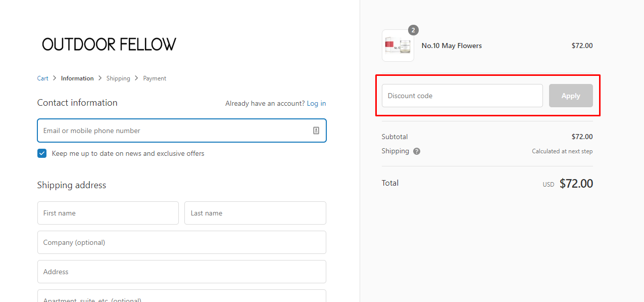Viewport: 644px width, 302px height.
Task: Focus the Email or mobile phone number field
Action: [182, 131]
